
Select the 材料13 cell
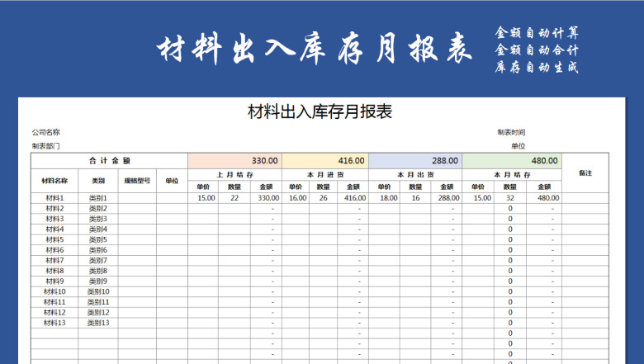54,323
